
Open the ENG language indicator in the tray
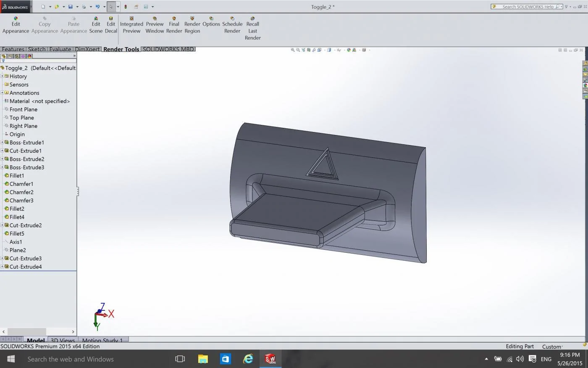(x=546, y=359)
